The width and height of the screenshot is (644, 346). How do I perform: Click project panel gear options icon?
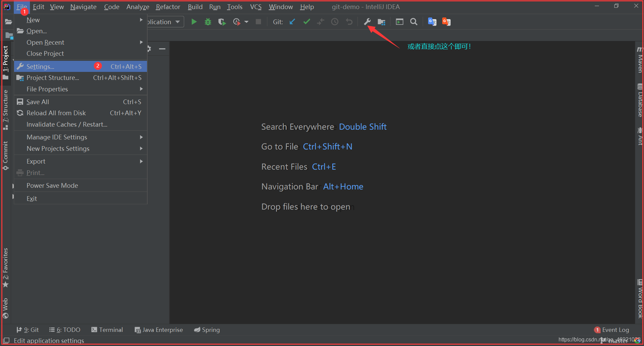tap(149, 49)
